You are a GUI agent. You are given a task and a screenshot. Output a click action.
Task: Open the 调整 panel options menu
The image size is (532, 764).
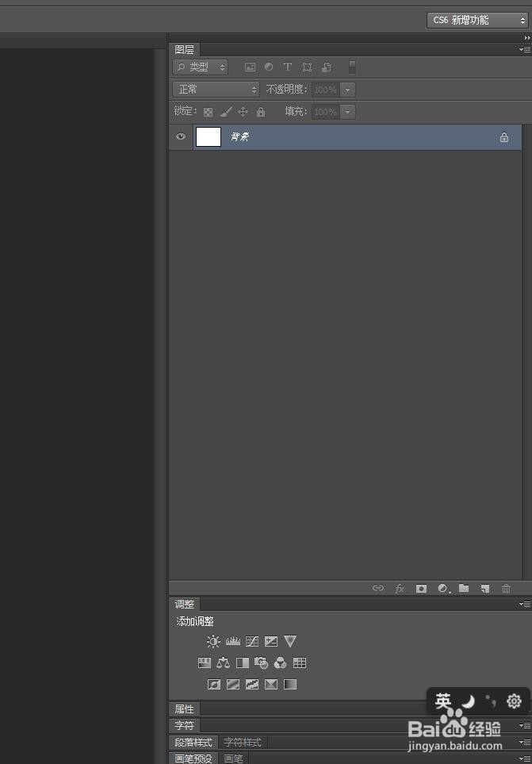pos(525,605)
